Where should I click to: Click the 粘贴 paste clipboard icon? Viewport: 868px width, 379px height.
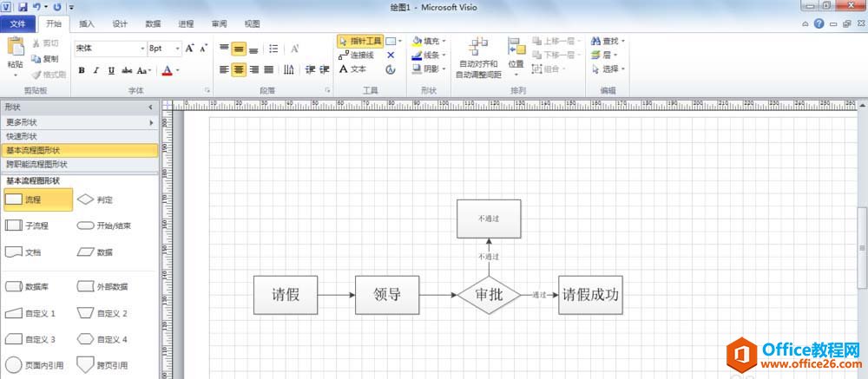click(x=16, y=47)
